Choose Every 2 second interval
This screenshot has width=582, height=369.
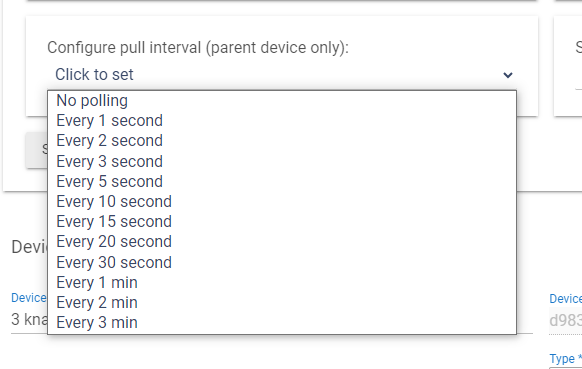click(282, 141)
